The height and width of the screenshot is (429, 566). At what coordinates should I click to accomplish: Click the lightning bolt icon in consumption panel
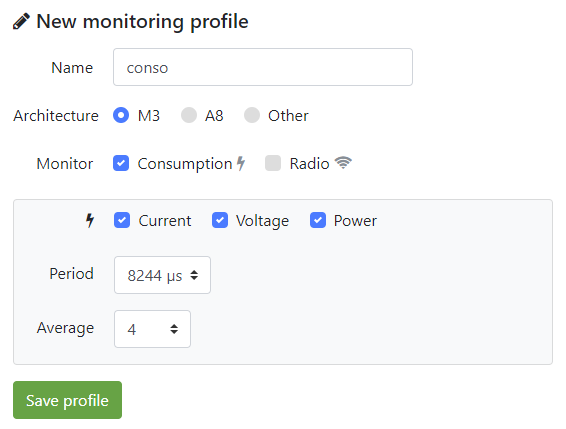90,220
